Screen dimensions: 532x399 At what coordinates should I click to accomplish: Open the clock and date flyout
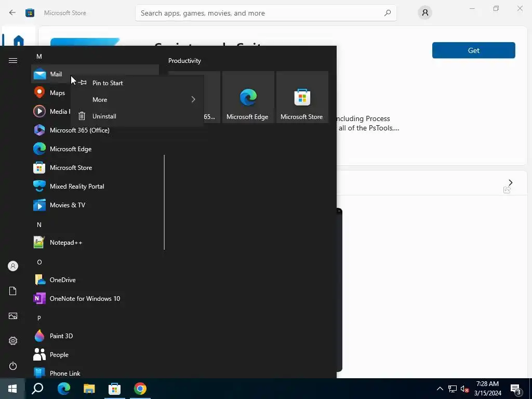click(x=487, y=389)
